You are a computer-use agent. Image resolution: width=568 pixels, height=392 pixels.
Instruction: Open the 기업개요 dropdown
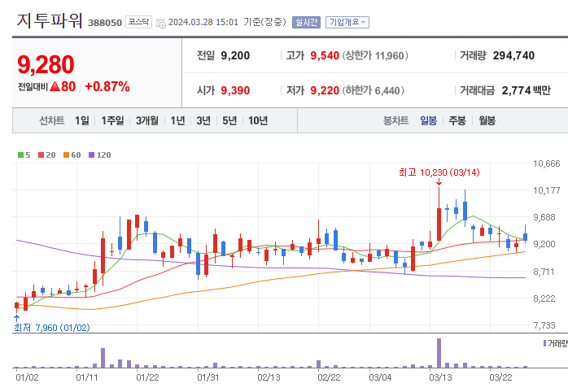(347, 22)
